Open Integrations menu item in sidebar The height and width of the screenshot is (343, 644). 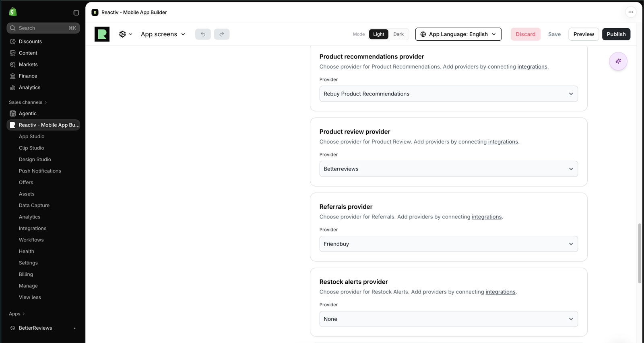point(33,229)
